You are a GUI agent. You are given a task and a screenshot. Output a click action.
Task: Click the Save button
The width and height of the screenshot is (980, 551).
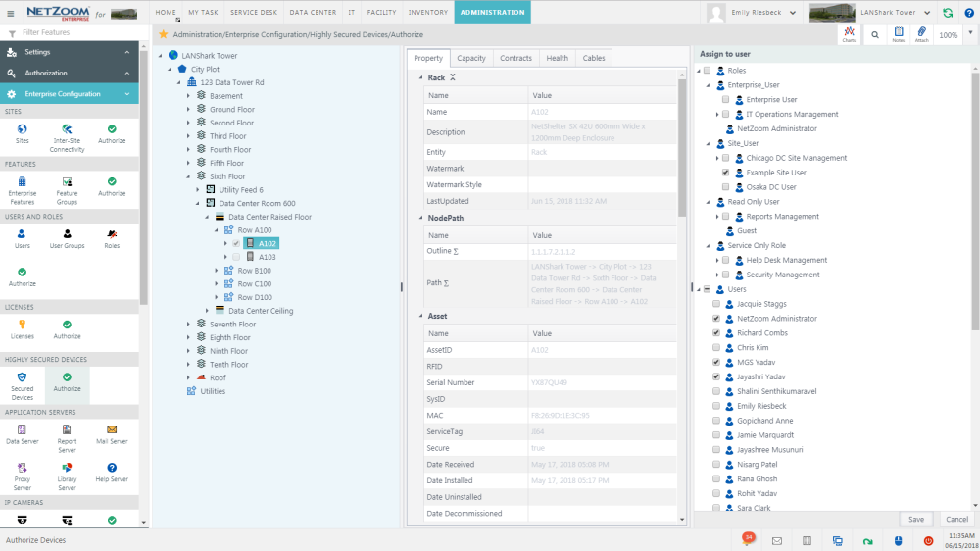point(915,519)
